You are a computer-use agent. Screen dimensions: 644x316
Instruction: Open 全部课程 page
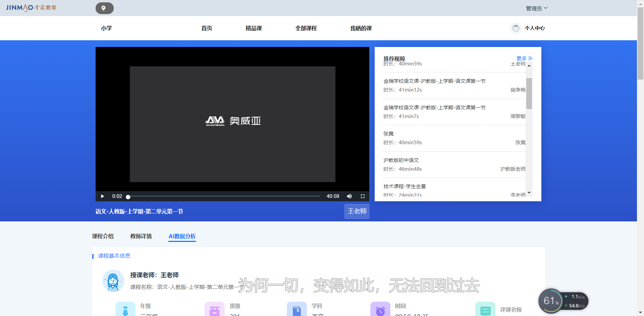[x=306, y=28]
